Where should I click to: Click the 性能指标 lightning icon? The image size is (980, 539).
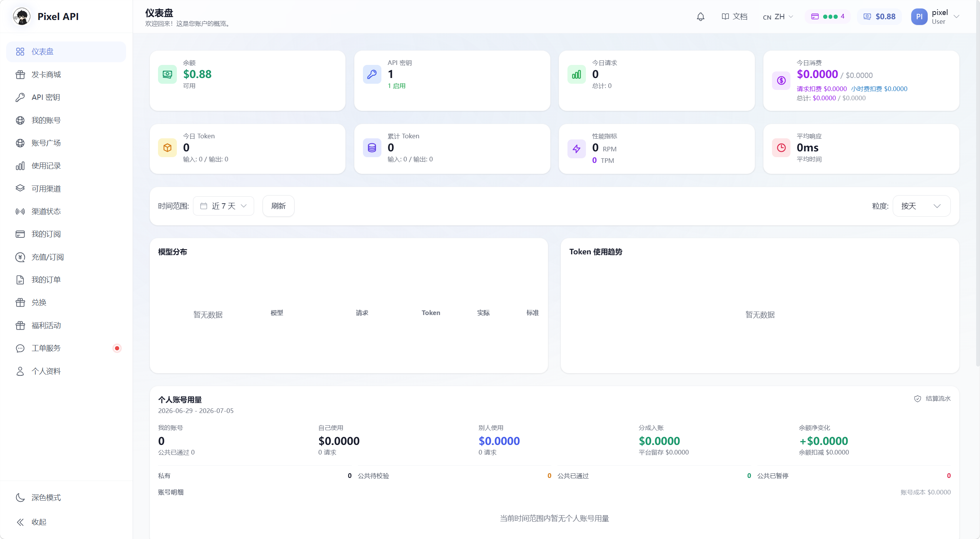coord(576,149)
